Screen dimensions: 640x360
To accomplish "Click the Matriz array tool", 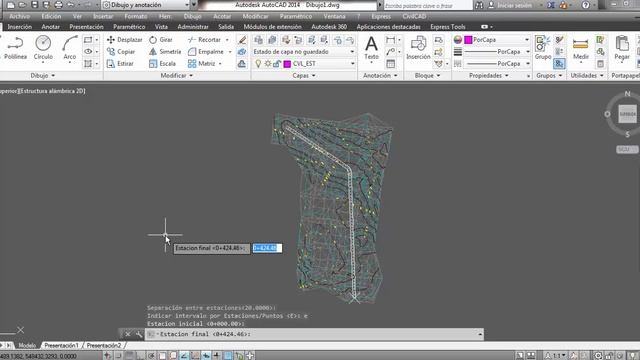I will click(202, 64).
